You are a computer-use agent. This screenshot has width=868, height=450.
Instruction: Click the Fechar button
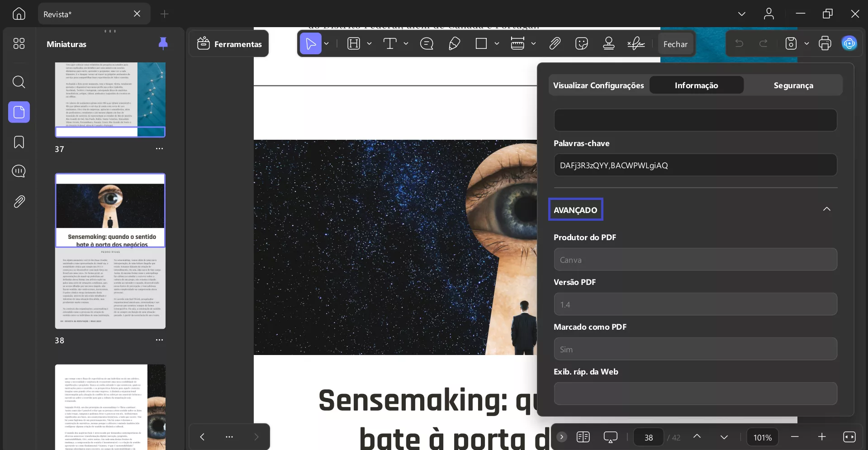click(675, 44)
